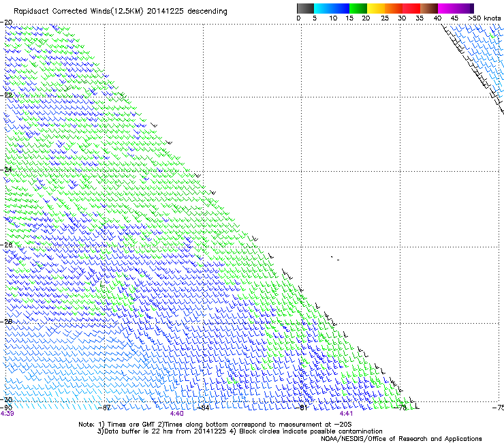Click the purple 45-50 knots color segment
This screenshot has width=504, height=443.
pyautogui.click(x=464, y=8)
